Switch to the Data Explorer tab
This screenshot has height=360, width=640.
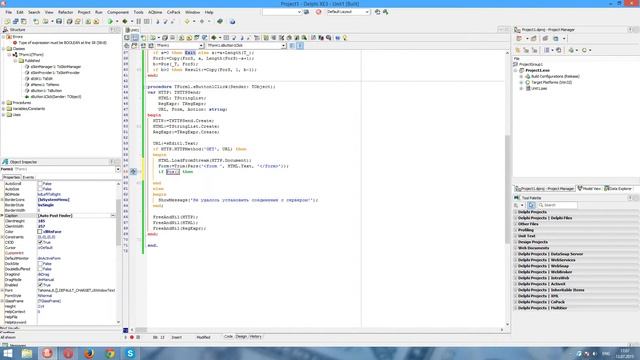click(618, 189)
